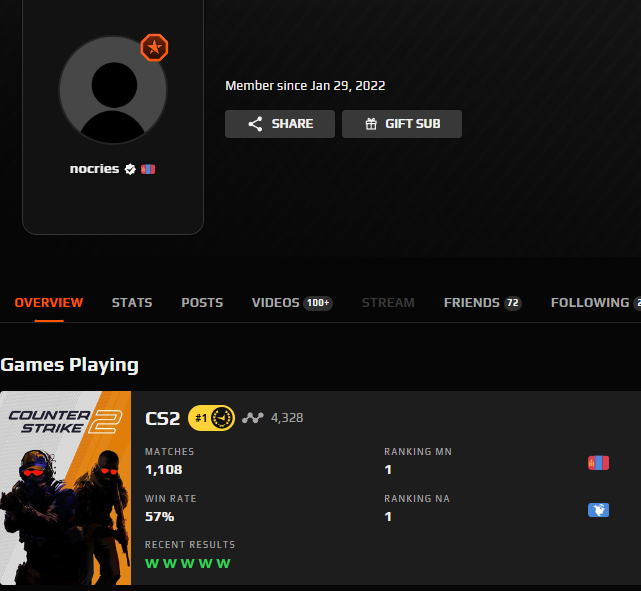The height and width of the screenshot is (591, 641).
Task: Gift a subscription with the GIFT SUB button
Action: tap(402, 124)
